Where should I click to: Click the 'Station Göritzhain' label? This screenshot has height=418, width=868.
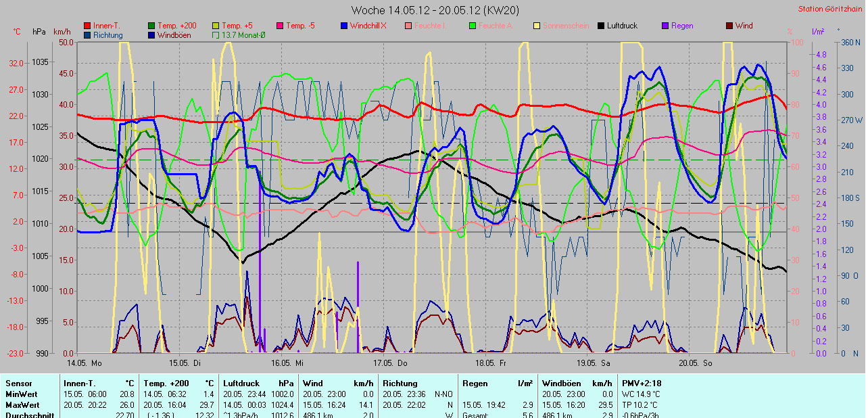pos(830,9)
